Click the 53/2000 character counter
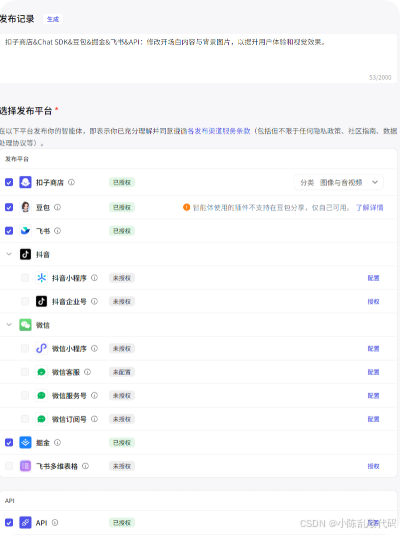This screenshot has height=535, width=400. pyautogui.click(x=380, y=77)
